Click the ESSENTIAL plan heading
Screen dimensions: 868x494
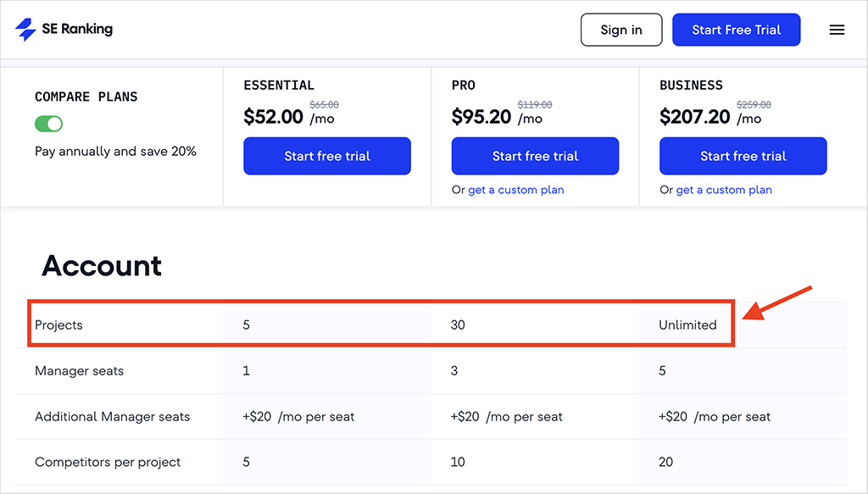point(279,86)
